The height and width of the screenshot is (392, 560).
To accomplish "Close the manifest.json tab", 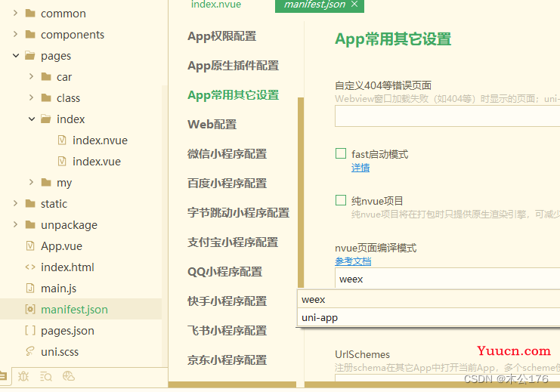I will tap(354, 4).
